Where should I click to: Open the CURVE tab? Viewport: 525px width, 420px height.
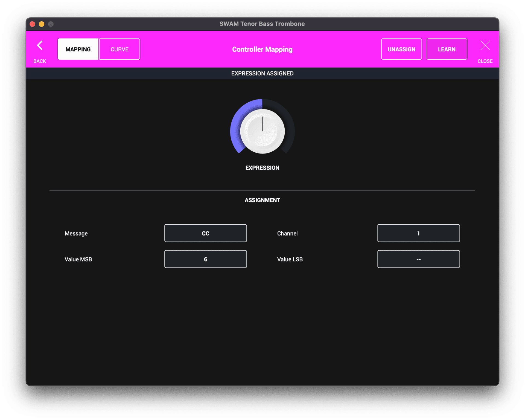tap(119, 49)
